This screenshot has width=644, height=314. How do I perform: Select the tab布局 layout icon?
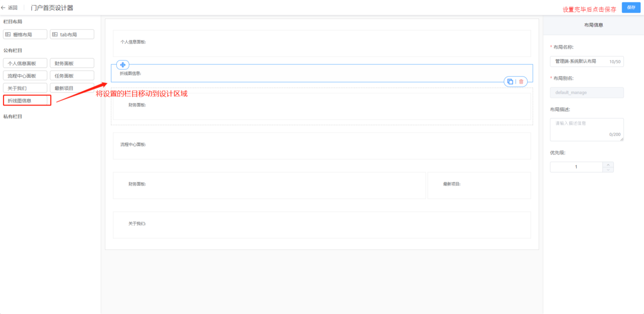click(x=55, y=35)
